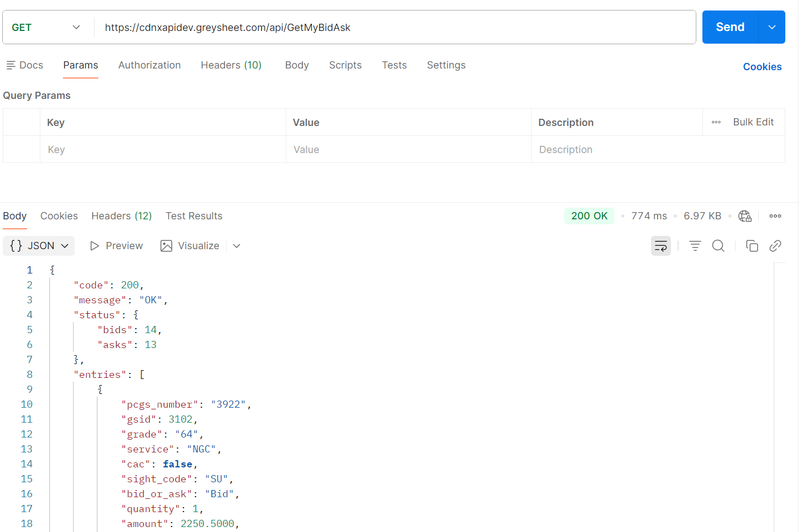Open the share link icon for the response
Image resolution: width=803 pixels, height=532 pixels.
point(775,245)
